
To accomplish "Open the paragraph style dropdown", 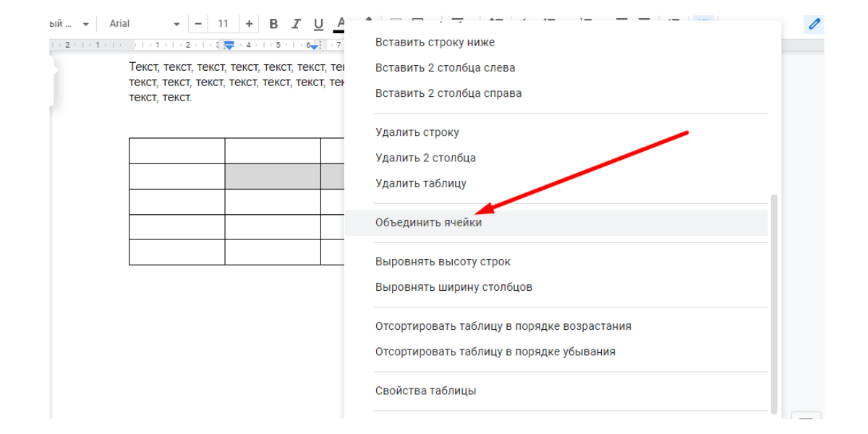I will tap(69, 24).
